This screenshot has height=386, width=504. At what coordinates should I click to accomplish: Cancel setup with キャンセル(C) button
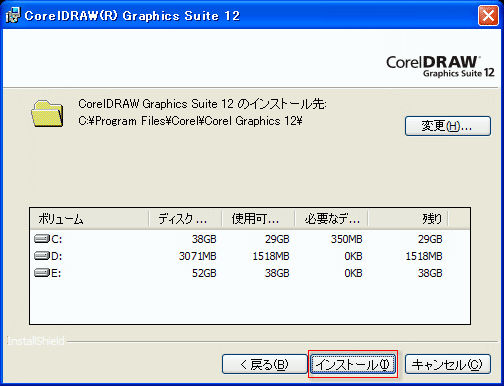[448, 364]
